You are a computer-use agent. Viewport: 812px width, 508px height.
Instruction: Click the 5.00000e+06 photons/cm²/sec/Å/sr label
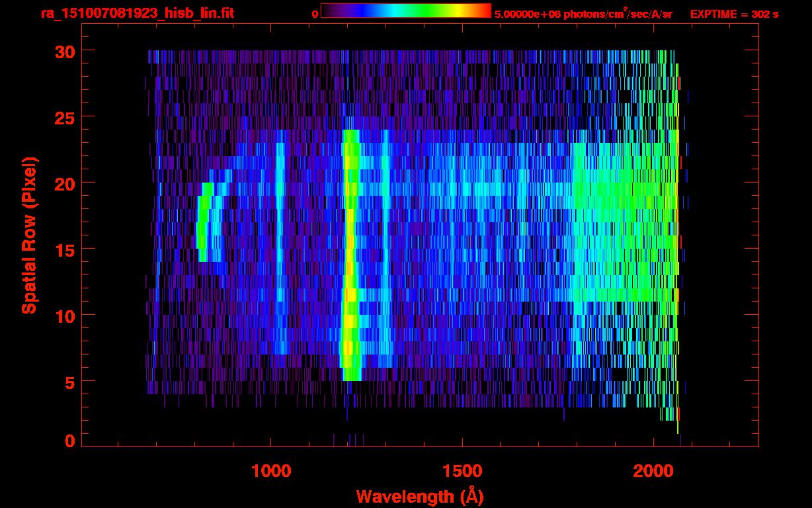click(583, 13)
